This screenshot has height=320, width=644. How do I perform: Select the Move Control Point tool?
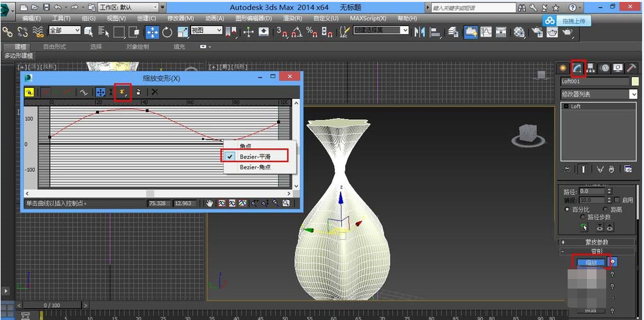(x=100, y=92)
